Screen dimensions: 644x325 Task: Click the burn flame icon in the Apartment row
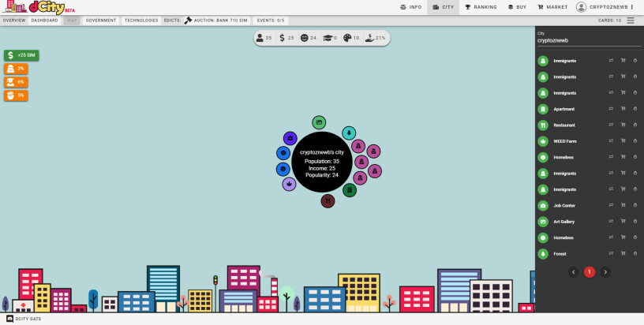(x=635, y=109)
